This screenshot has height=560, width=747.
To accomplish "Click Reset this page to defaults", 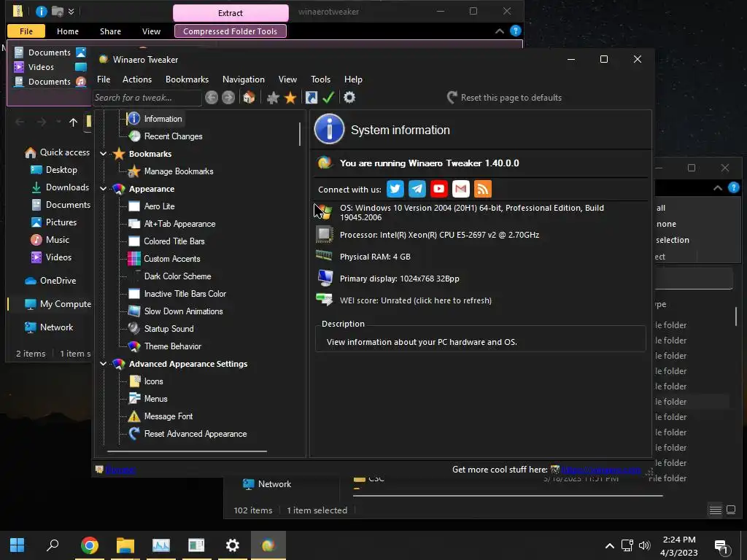I will tap(504, 98).
